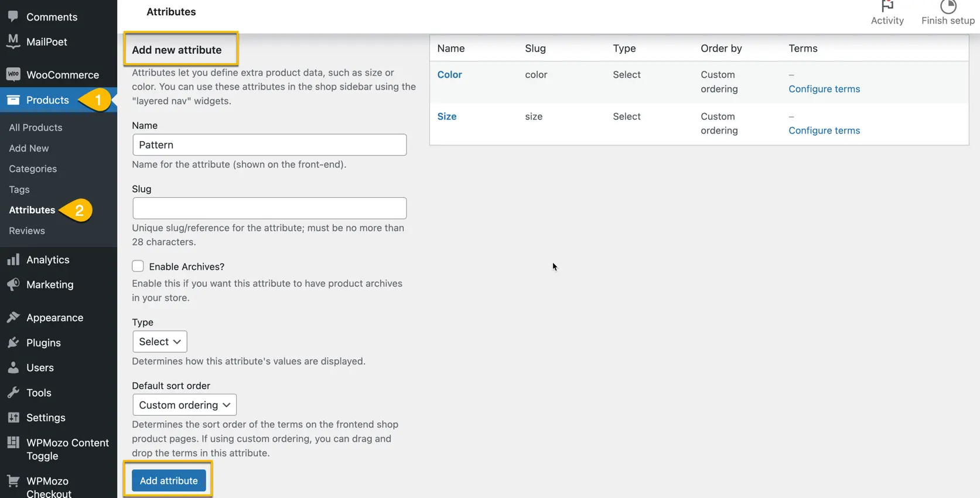This screenshot has height=498, width=980.
Task: Open the Activity flag icon
Action: coord(887,7)
